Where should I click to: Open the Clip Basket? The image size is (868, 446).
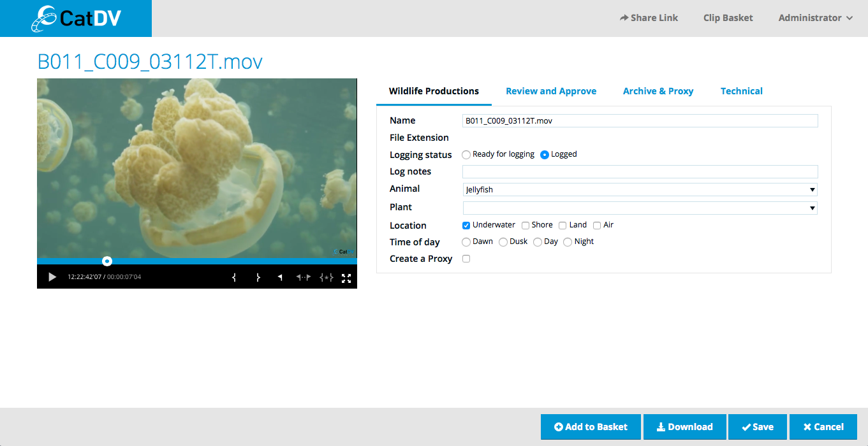[x=728, y=18]
